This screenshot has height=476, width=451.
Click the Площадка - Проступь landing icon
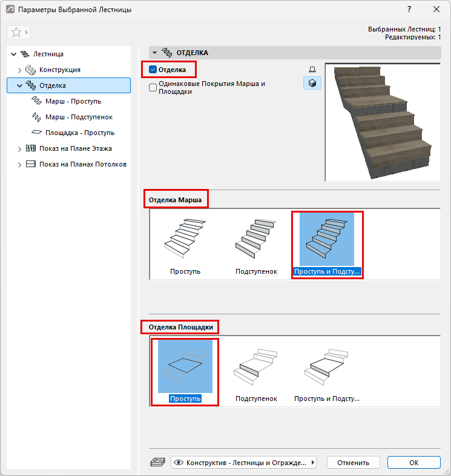[36, 133]
